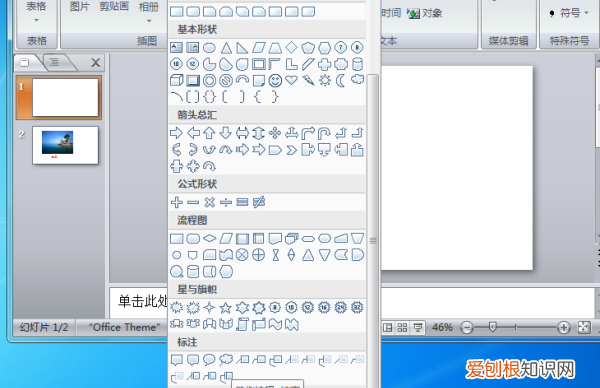Select the donut shape

coord(209,80)
